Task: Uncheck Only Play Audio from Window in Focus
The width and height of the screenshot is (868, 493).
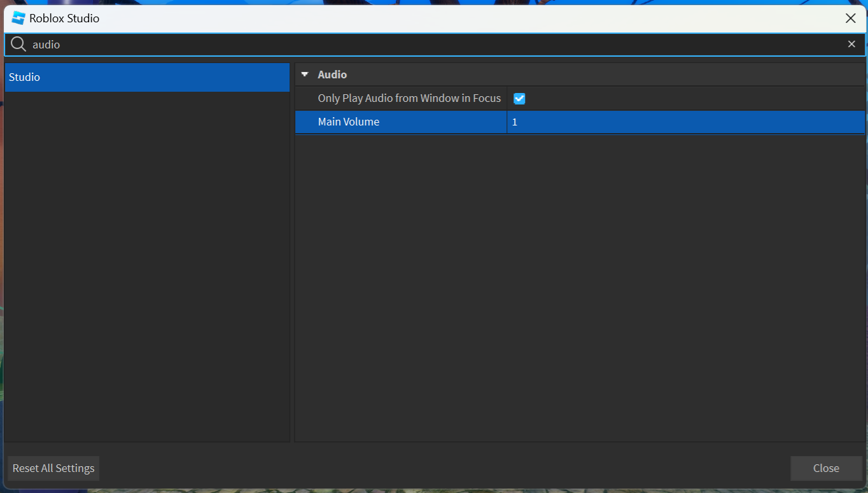Action: click(x=519, y=98)
